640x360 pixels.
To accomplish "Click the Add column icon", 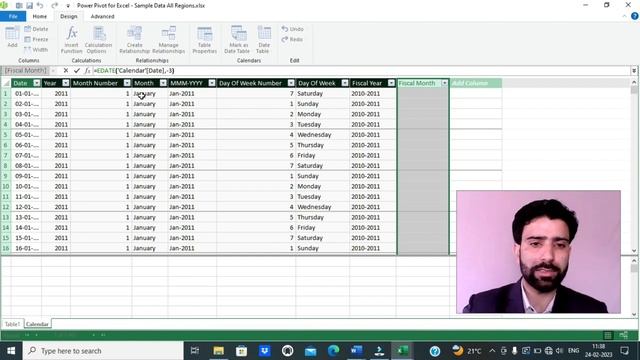I will (x=12, y=37).
